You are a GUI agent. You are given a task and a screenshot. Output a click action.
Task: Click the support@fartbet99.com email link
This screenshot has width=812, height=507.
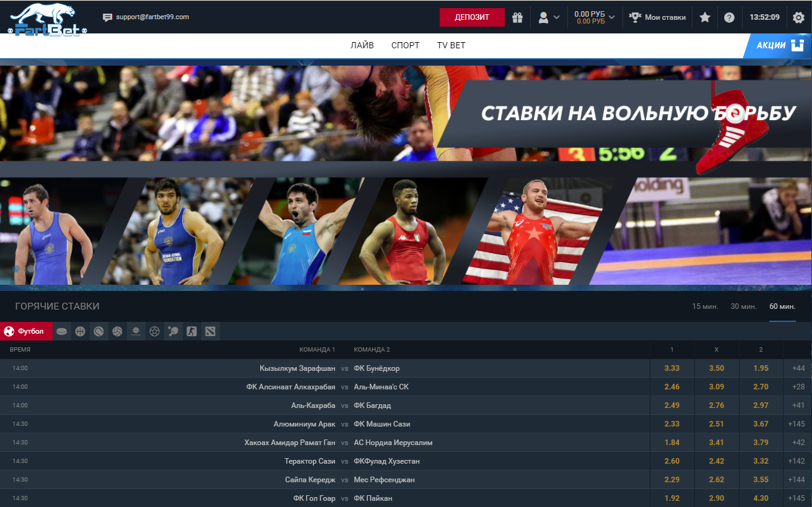(152, 17)
